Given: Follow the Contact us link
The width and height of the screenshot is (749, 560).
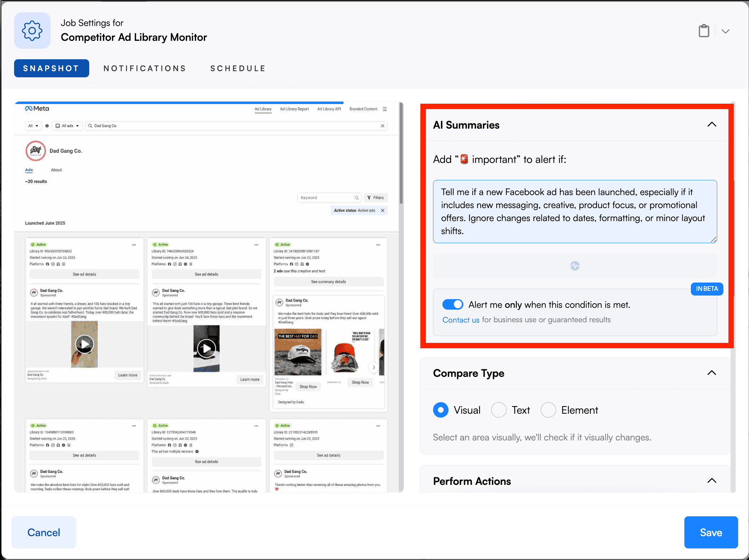Looking at the screenshot, I should [x=461, y=320].
